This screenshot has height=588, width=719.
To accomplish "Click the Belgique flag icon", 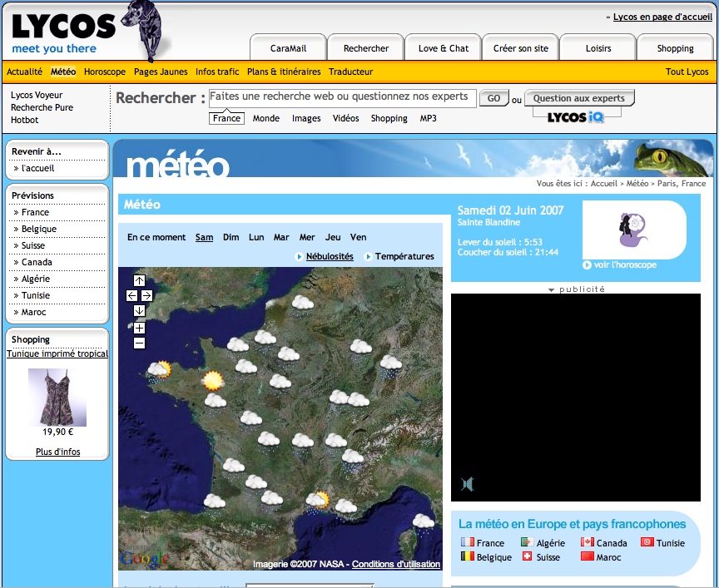I will tap(467, 556).
